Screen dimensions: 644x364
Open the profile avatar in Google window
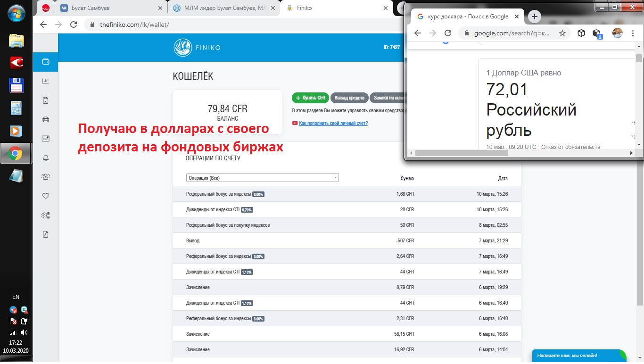[x=618, y=33]
